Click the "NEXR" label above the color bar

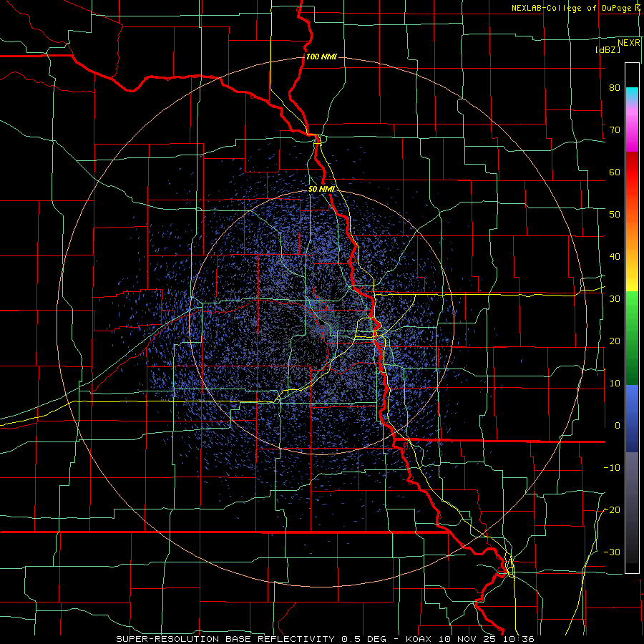[x=629, y=43]
